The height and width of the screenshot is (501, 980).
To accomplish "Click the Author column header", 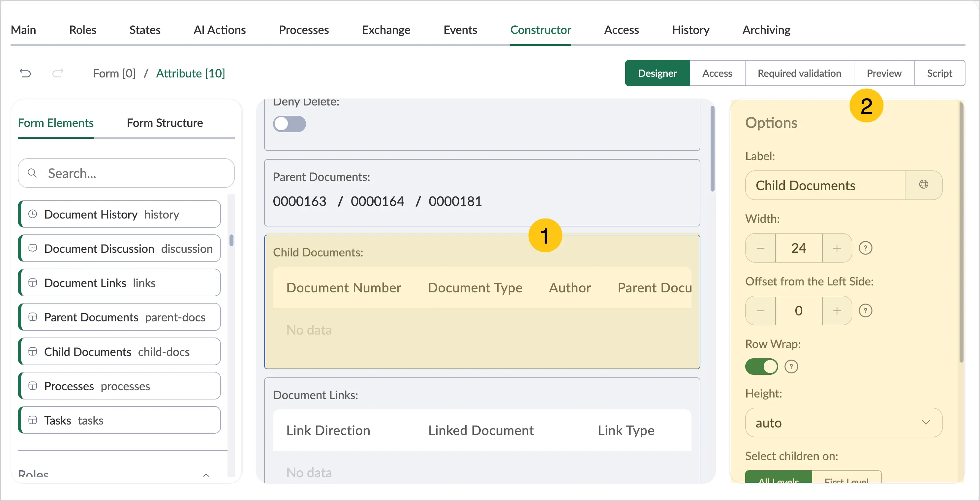I will (x=570, y=288).
